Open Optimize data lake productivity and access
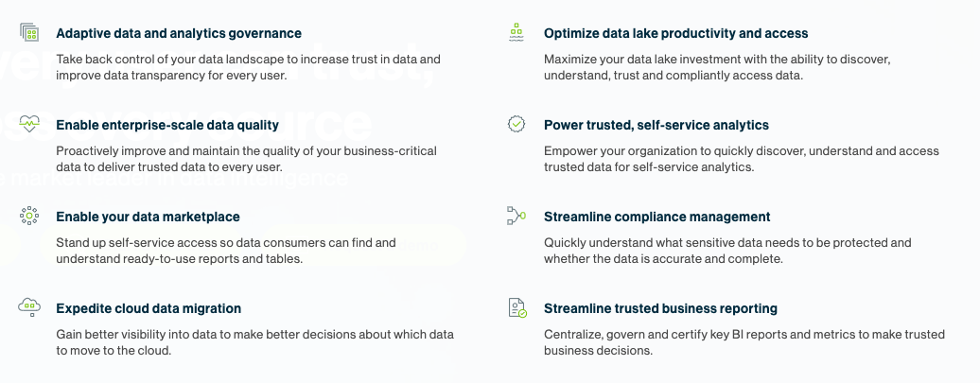The height and width of the screenshot is (383, 980). [x=675, y=34]
